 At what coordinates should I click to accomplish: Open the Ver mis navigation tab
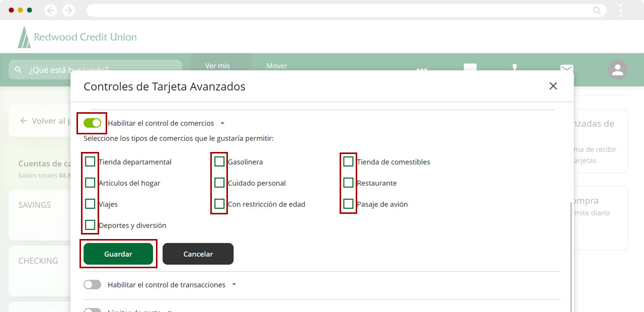point(217,65)
